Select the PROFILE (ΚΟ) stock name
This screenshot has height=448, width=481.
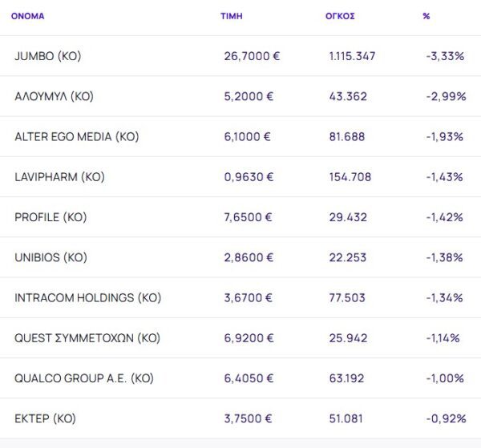(x=51, y=217)
